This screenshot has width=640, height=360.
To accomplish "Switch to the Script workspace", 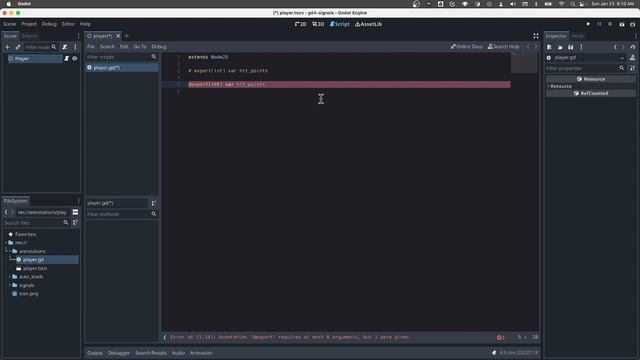I will (340, 24).
